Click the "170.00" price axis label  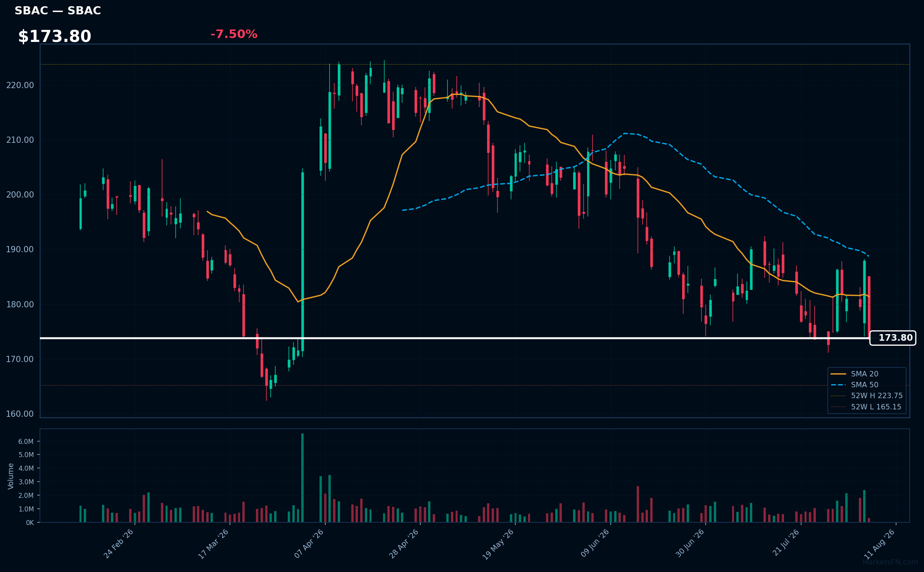pyautogui.click(x=20, y=359)
